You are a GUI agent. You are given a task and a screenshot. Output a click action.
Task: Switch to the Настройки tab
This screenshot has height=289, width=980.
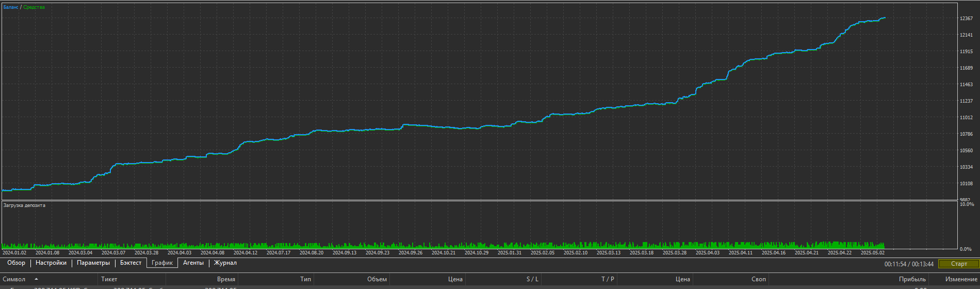point(51,263)
